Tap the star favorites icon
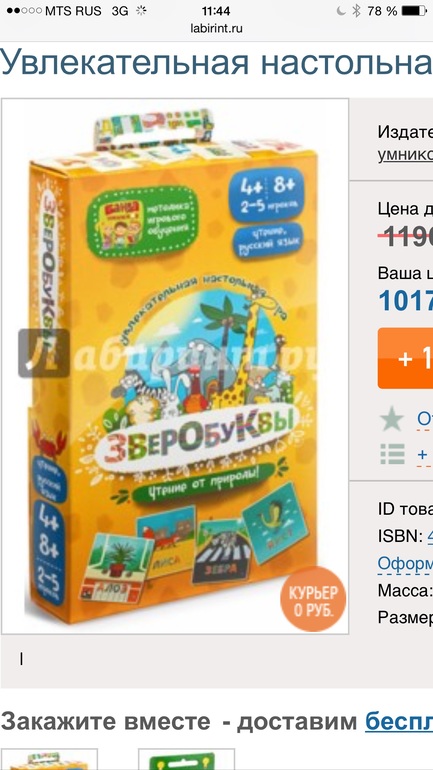Screen dimensions: 433x770 pos(391,420)
